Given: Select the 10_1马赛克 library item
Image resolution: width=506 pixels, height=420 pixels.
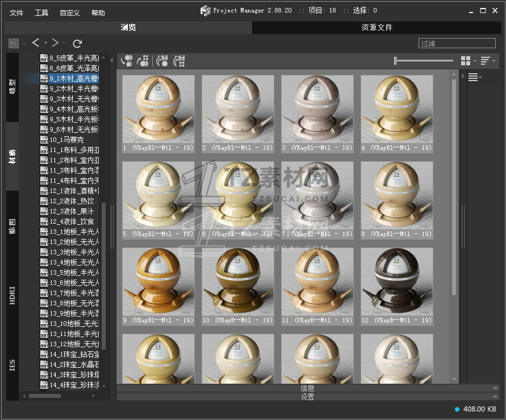Looking at the screenshot, I should [66, 140].
